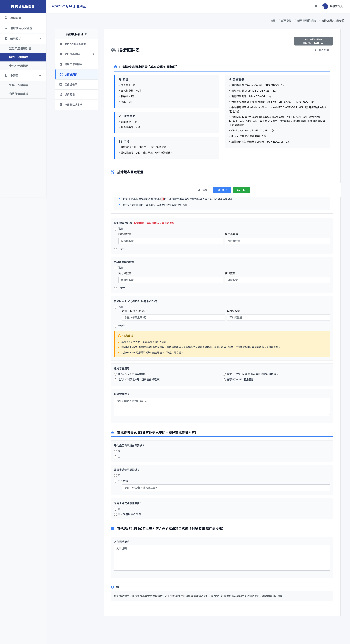Click the 返回列表 back button
The height and width of the screenshot is (644, 350).
[322, 50]
